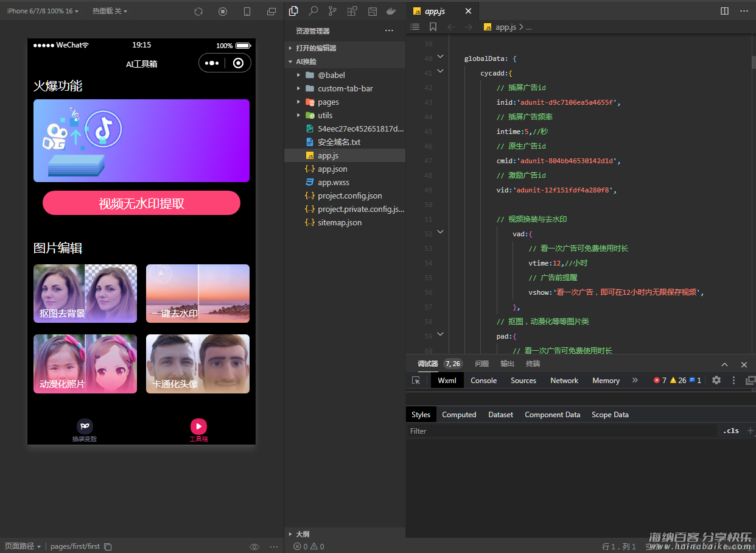Select the Scope Data tab
The image size is (756, 553).
(610, 415)
